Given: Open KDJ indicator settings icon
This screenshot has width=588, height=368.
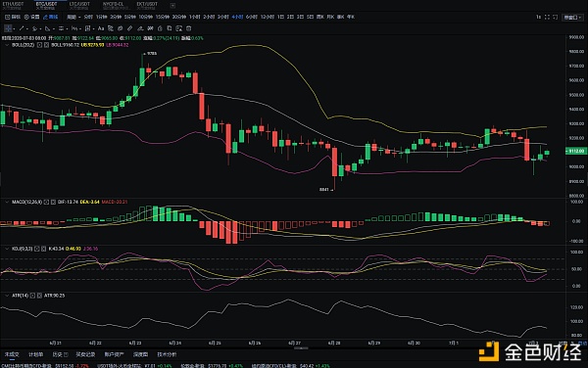Looking at the screenshot, I should click(x=37, y=249).
